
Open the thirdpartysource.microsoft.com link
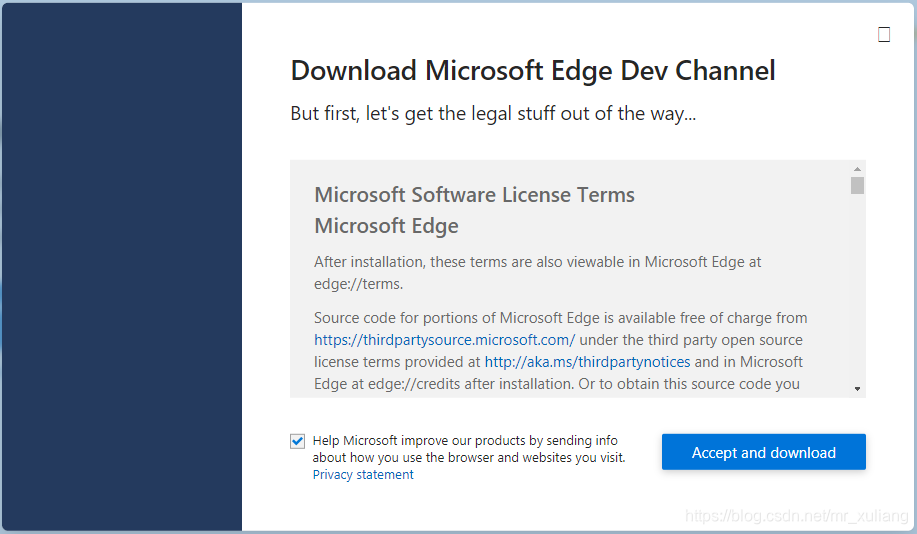tap(444, 340)
